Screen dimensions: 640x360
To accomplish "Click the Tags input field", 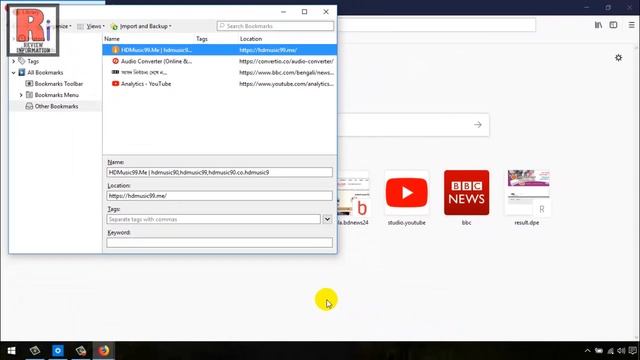I will (213, 219).
